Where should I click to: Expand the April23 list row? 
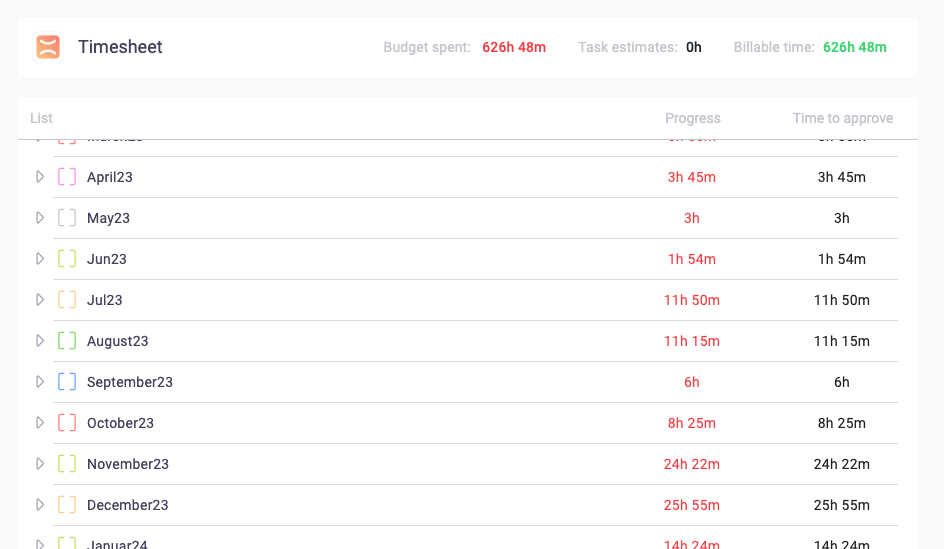(40, 177)
